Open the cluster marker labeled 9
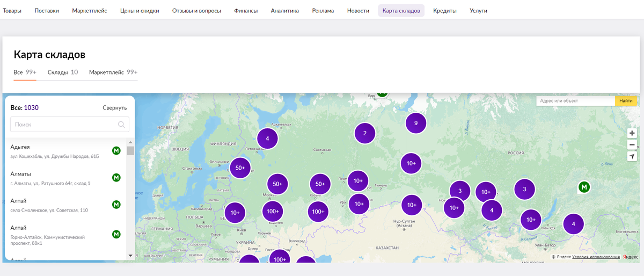Image resolution: width=644 pixels, height=276 pixels. coord(416,123)
